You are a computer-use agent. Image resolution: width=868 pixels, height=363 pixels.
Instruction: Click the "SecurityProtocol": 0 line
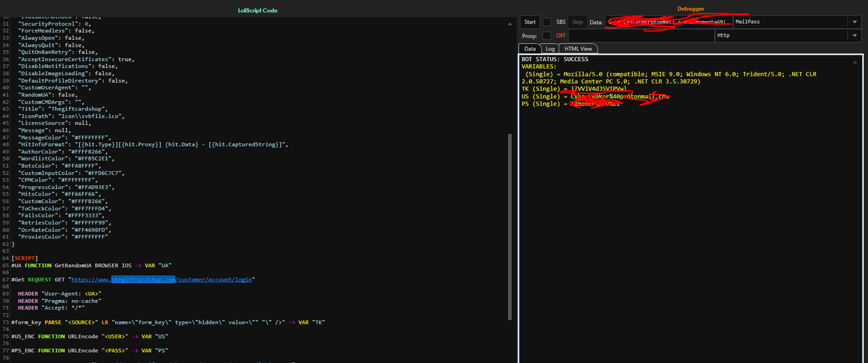tap(54, 24)
